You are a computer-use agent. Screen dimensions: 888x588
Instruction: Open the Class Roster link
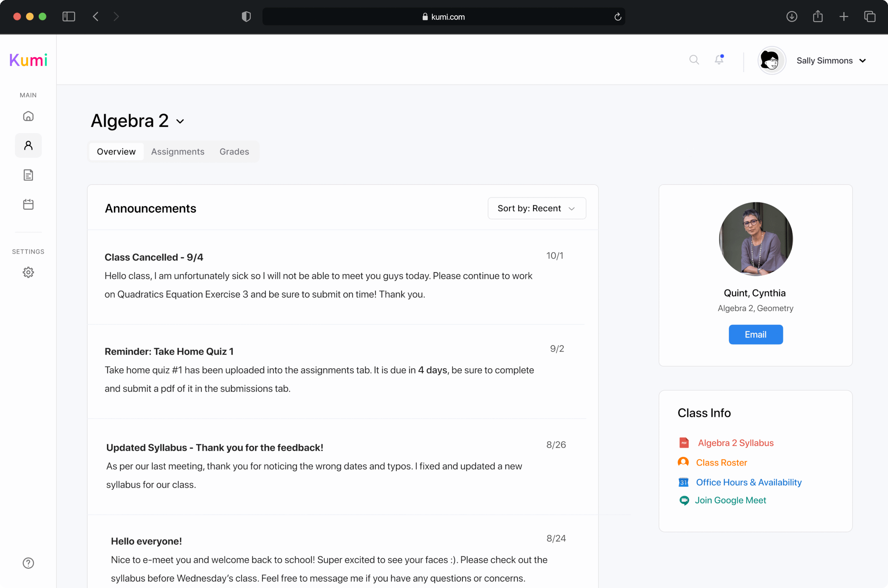[x=721, y=462]
